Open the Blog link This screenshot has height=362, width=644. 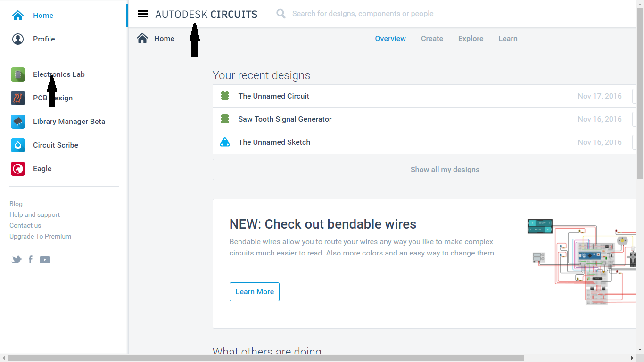click(16, 204)
